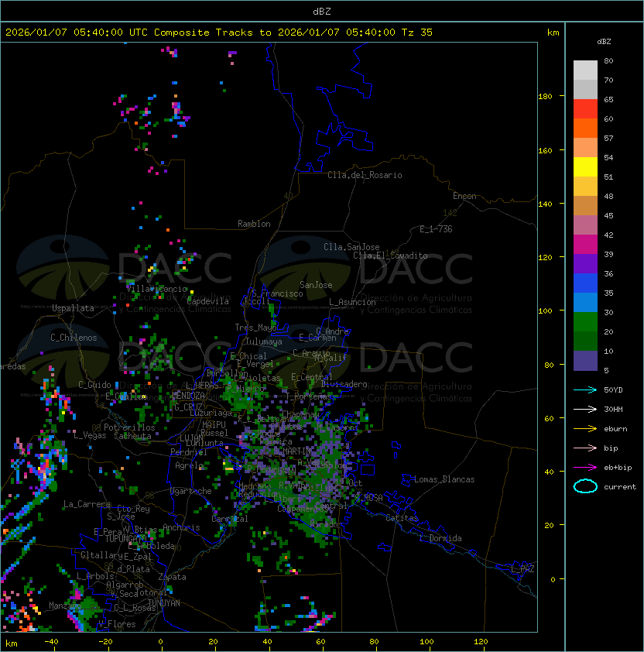Screen dimensions: 644x652
Task: Click the 'L_Dormida' place label
Action: [440, 538]
